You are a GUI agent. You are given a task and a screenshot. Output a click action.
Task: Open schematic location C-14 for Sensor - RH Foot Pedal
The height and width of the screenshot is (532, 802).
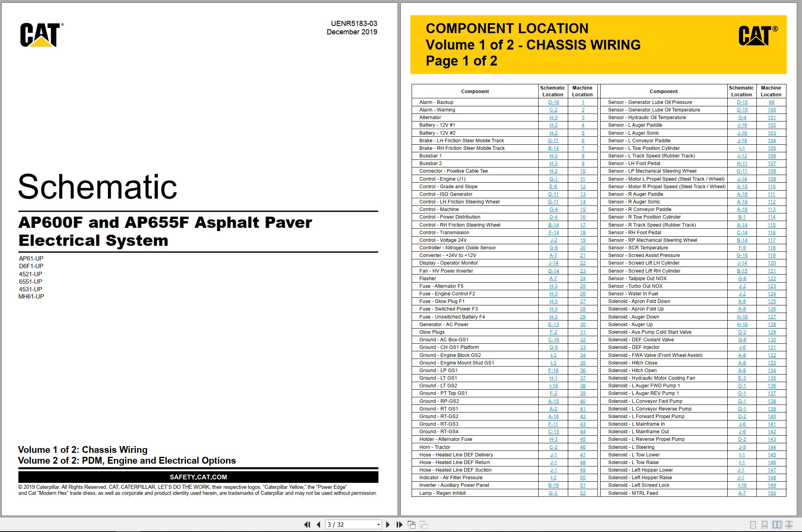click(742, 233)
